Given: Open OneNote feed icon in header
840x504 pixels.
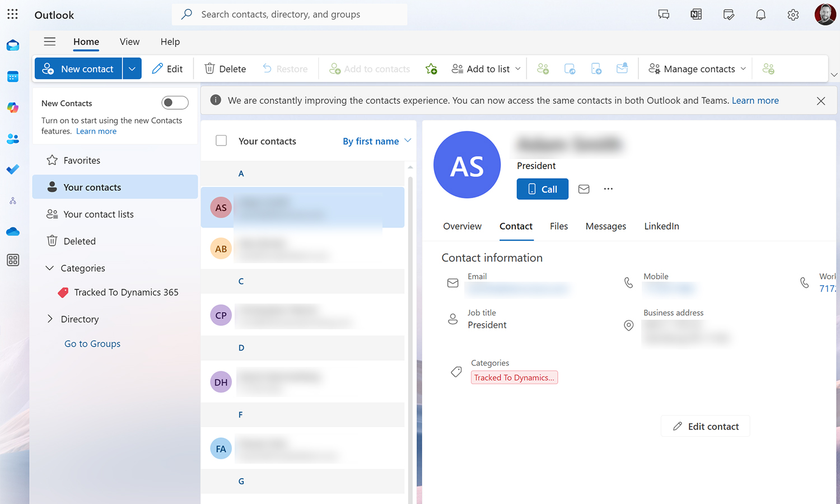Looking at the screenshot, I should point(696,15).
